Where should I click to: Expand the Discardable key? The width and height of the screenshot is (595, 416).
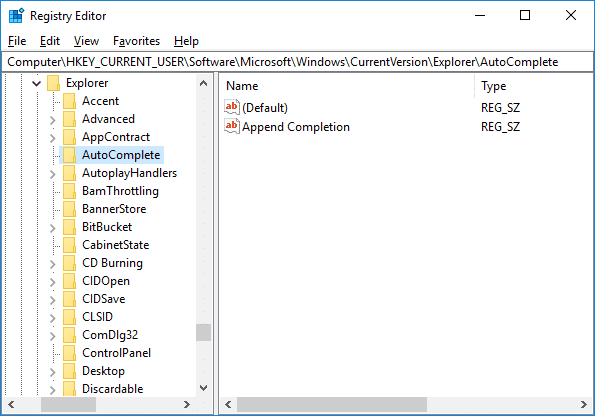pyautogui.click(x=52, y=389)
